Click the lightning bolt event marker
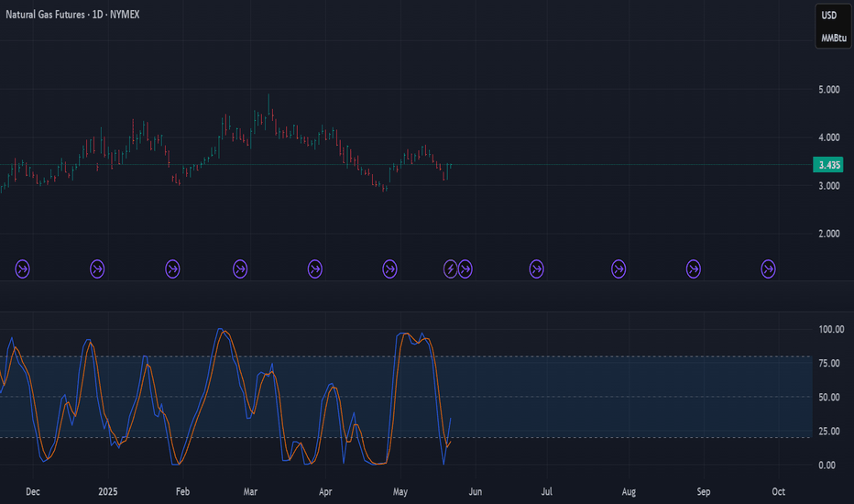Screen dimensions: 854x504 [450, 269]
